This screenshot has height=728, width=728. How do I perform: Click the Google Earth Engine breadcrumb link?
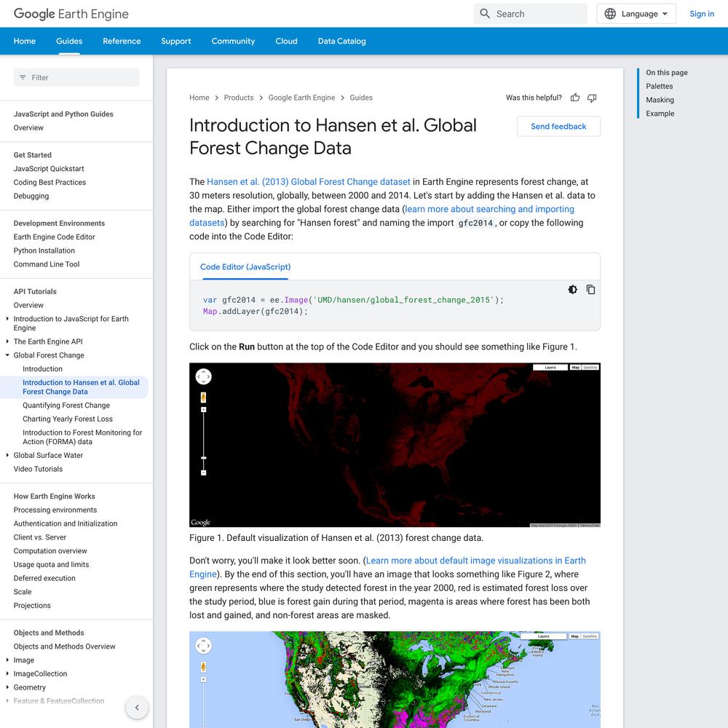pos(302,98)
